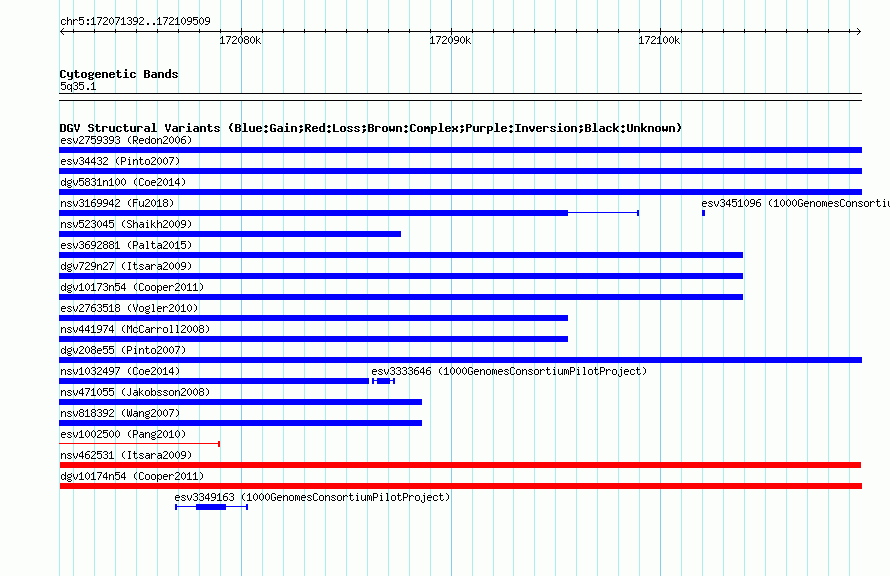The image size is (890, 576).
Task: Select the nsv3169942 thick blue bar
Action: pyautogui.click(x=313, y=213)
